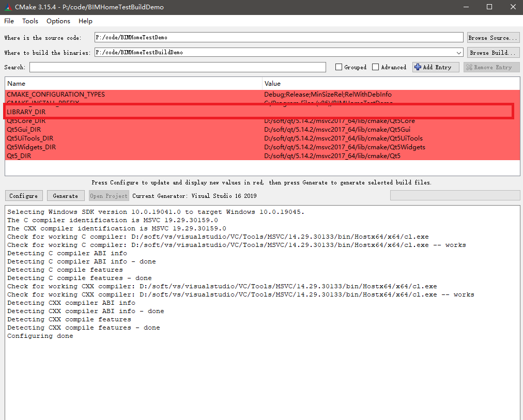Open the File menu
This screenshot has height=420, width=523.
(x=9, y=21)
